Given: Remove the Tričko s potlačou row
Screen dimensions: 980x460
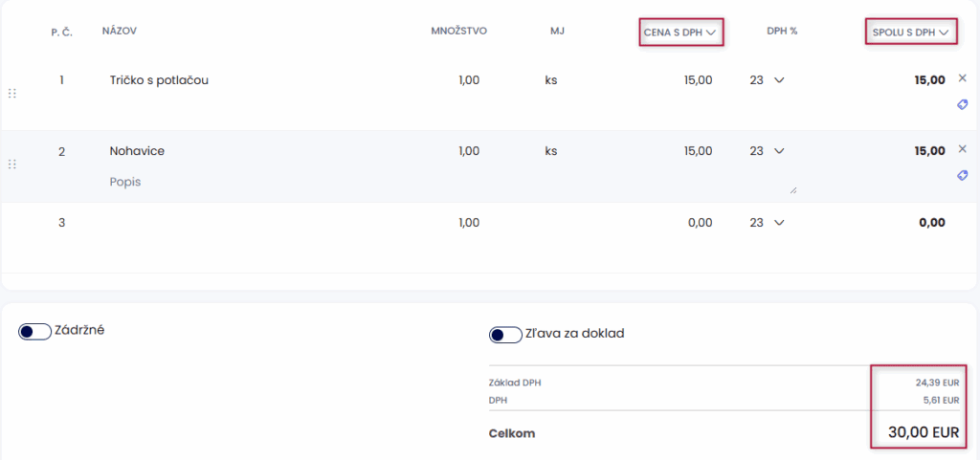Looking at the screenshot, I should tap(963, 77).
